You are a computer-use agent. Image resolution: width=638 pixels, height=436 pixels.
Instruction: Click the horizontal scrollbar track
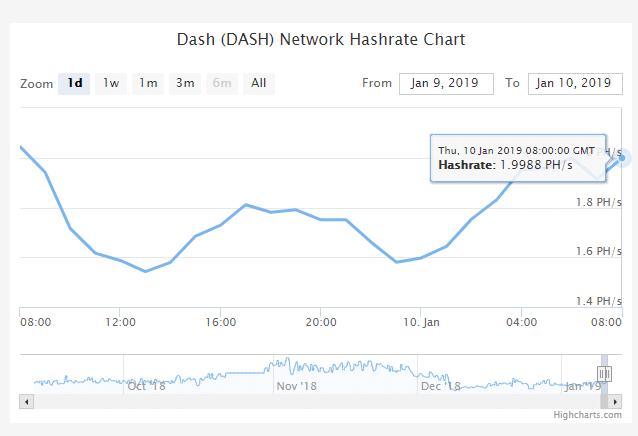click(300, 400)
